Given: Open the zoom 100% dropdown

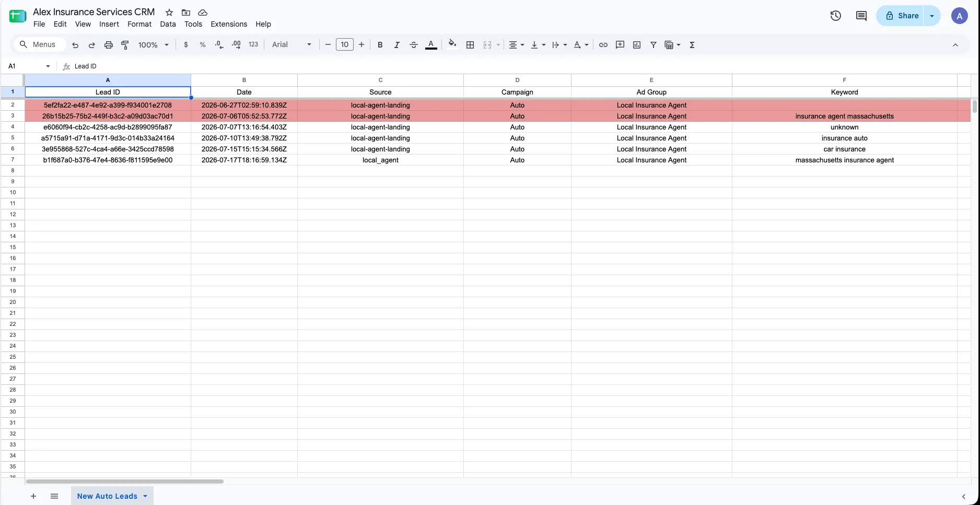Looking at the screenshot, I should [153, 45].
